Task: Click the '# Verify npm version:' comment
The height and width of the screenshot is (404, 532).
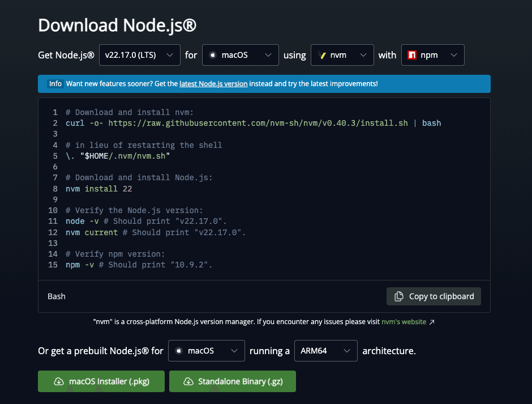Action: (115, 254)
